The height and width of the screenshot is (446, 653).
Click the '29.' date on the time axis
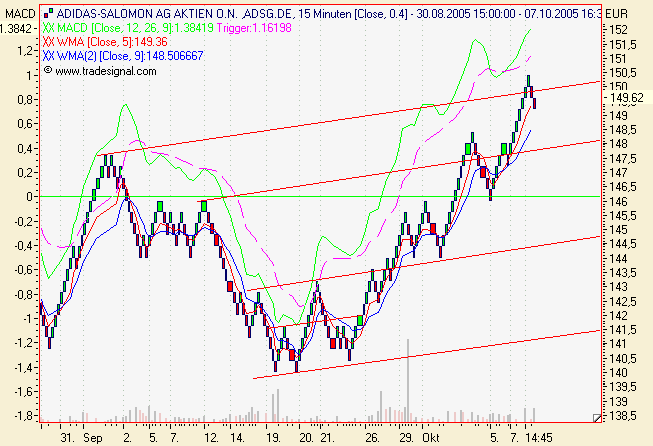[x=406, y=438]
